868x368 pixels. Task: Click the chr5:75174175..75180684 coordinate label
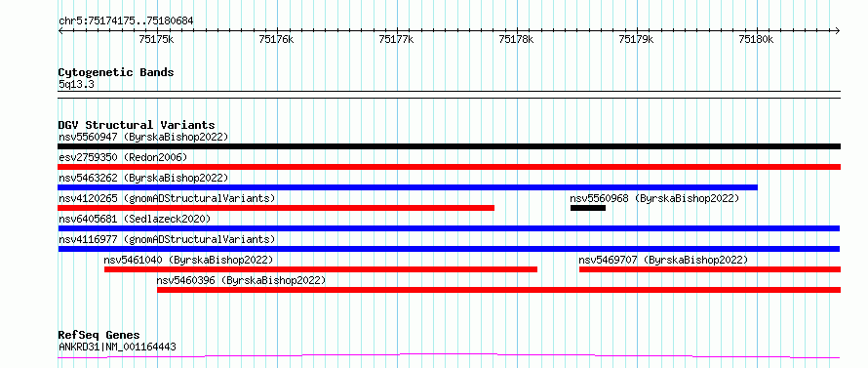pos(126,21)
